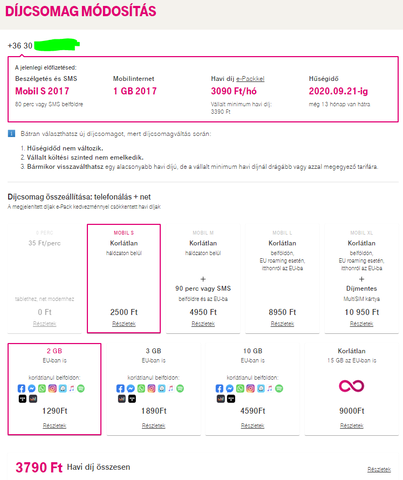
Task: Choose the 10 GB 4590Ft data option
Action: coord(252,389)
